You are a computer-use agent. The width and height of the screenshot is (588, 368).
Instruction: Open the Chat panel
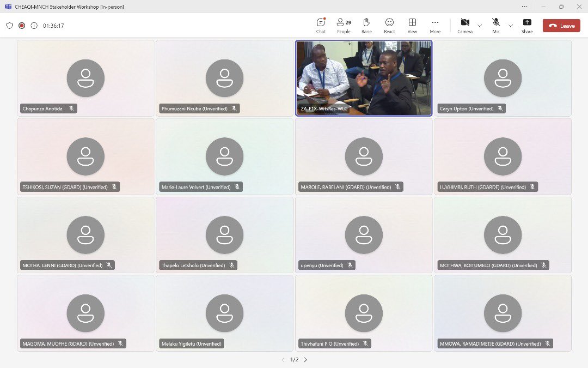[321, 26]
